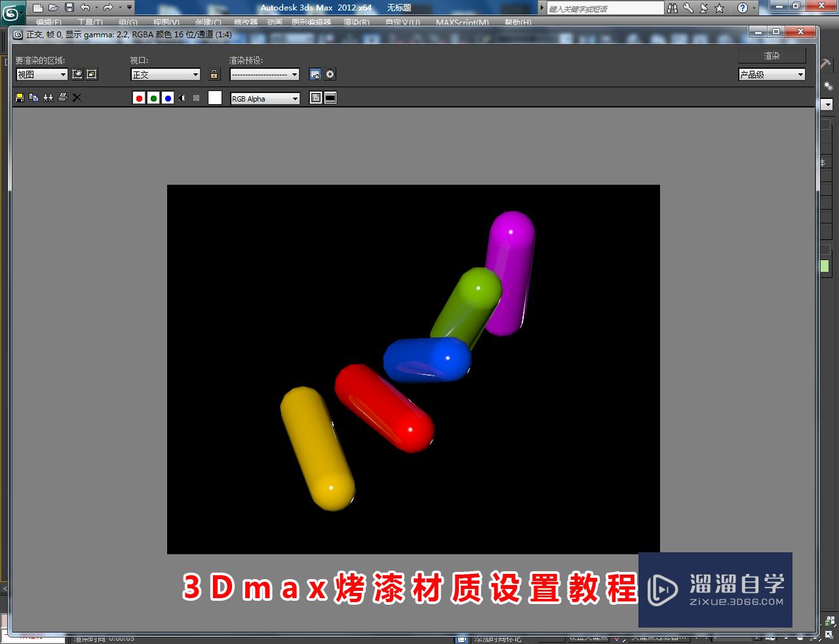Open the render preset dropdown

click(x=265, y=75)
